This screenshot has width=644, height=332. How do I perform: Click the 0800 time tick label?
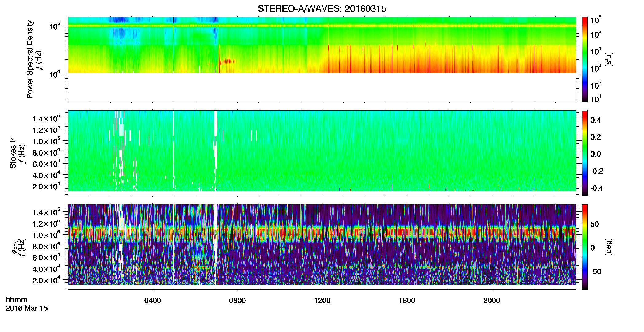(237, 301)
